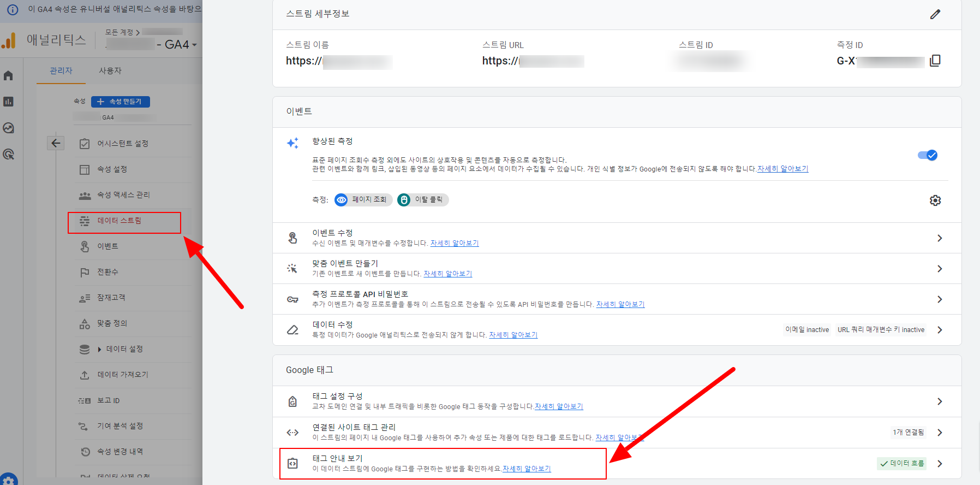980x485 pixels.
Task: Click the connected site tags code icon
Action: [x=292, y=433]
